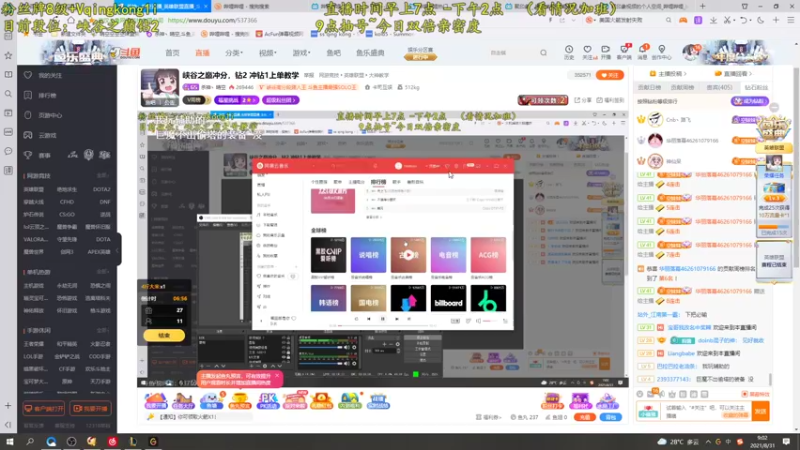Go to the 首页 home nav item
Viewport: 800px width, 450px height.
(x=172, y=53)
